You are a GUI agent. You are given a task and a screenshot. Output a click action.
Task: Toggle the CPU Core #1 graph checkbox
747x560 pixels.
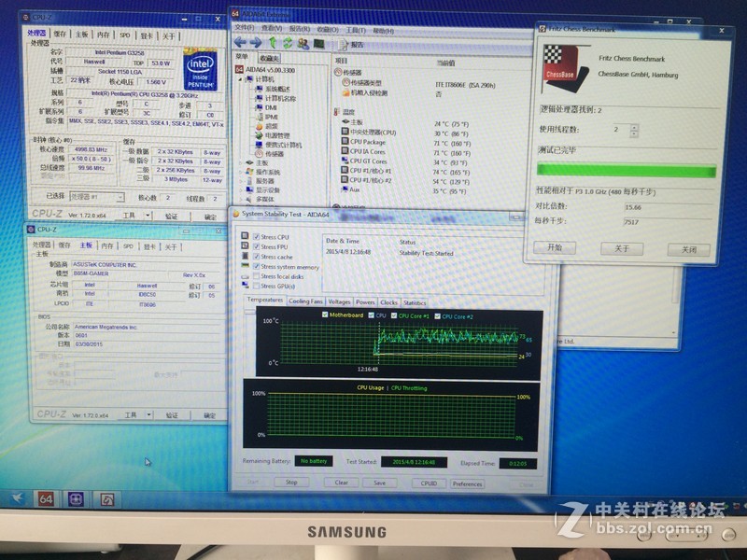[394, 315]
